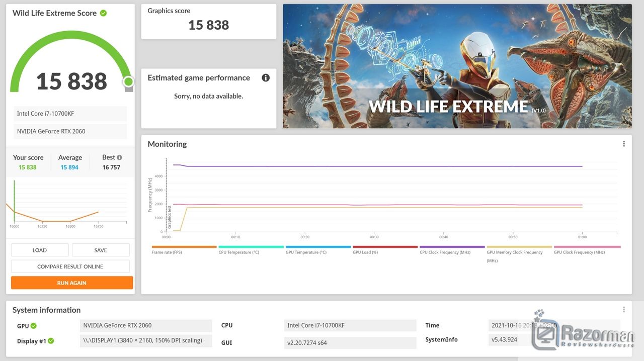Toggle the CPU Clock Frequency legend series
Screen dimensions: 644x361
click(x=452, y=250)
